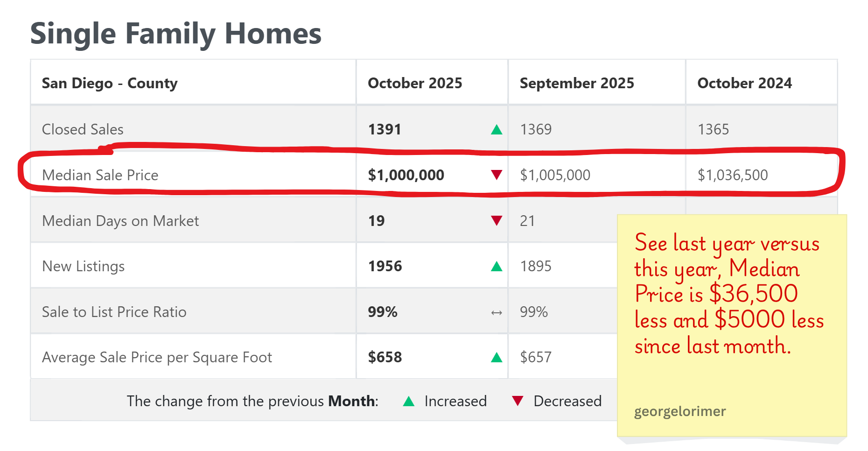Click the Closed Sales row label
This screenshot has width=868, height=451.
[x=83, y=129]
